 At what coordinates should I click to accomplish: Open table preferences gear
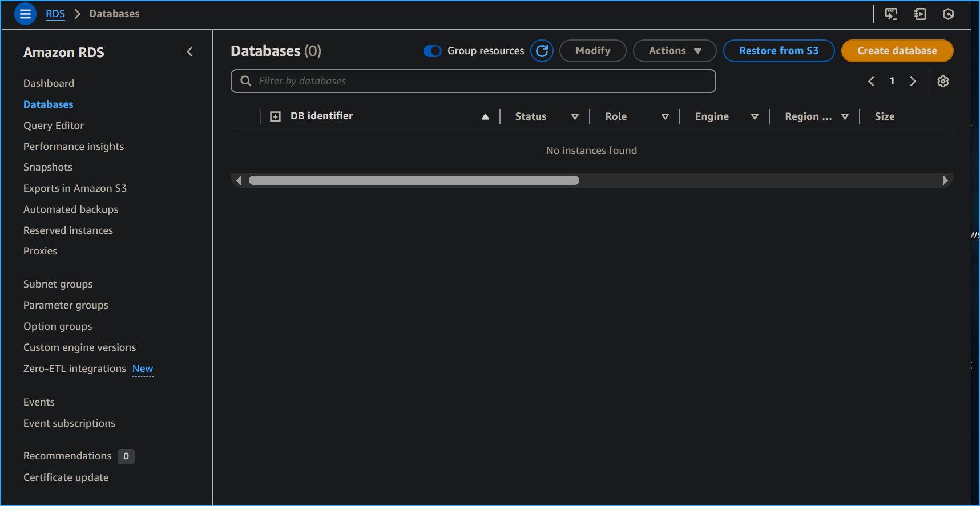point(943,81)
